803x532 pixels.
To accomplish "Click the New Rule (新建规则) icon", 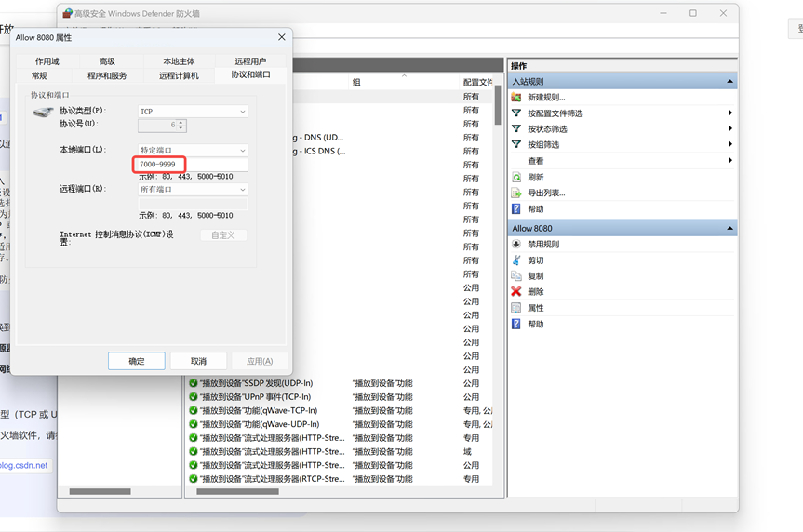I will pyautogui.click(x=516, y=98).
